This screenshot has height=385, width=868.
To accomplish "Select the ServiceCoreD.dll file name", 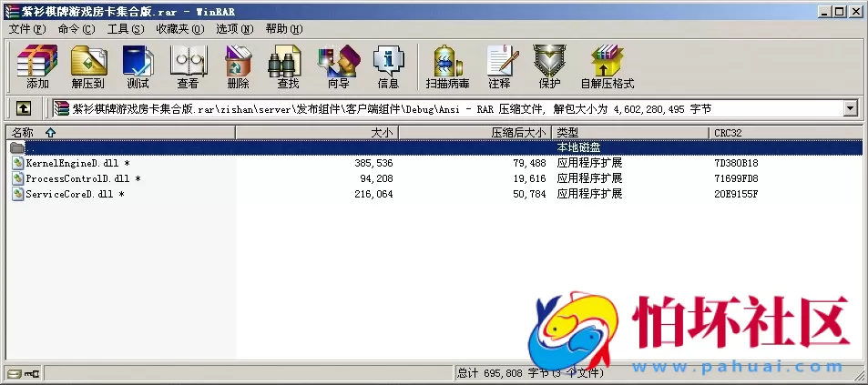I will (x=76, y=194).
